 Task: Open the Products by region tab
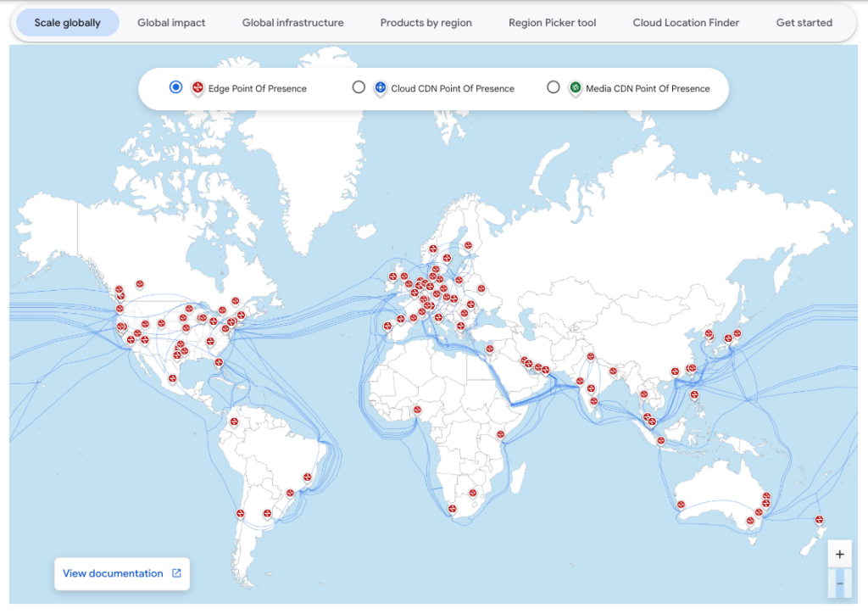pos(426,23)
